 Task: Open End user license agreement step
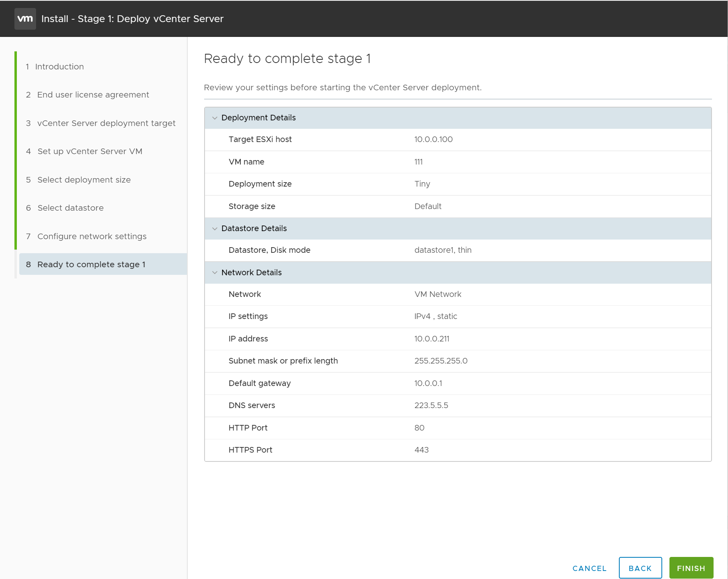click(x=93, y=95)
